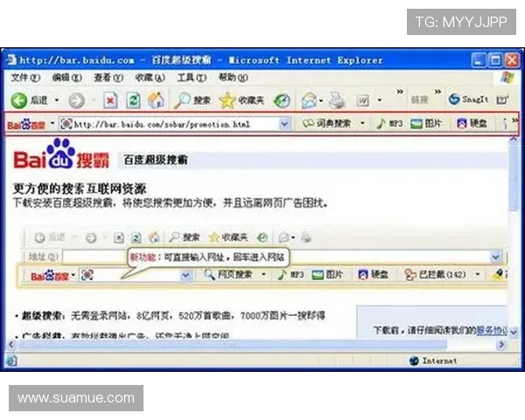Click 词典搜索 on the Baidu toolbar
525x420 pixels.
[326, 123]
